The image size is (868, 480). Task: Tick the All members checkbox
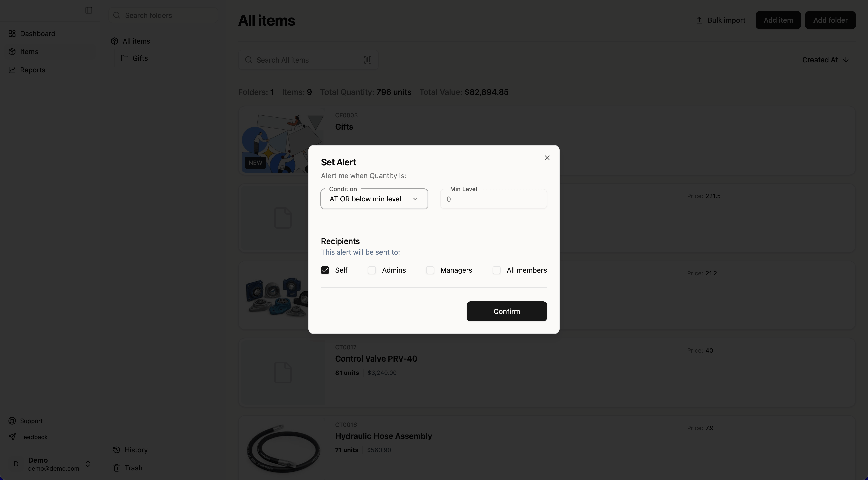click(496, 270)
